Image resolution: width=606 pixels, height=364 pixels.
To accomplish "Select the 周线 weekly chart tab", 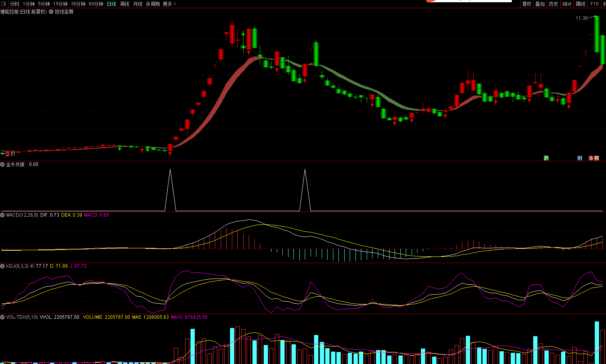I will point(125,4).
